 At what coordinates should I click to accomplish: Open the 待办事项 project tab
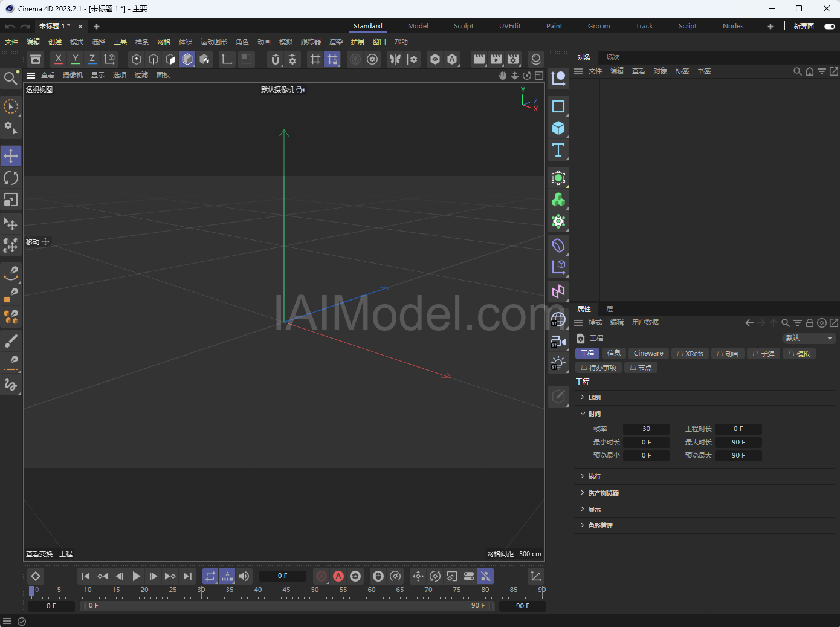click(598, 368)
